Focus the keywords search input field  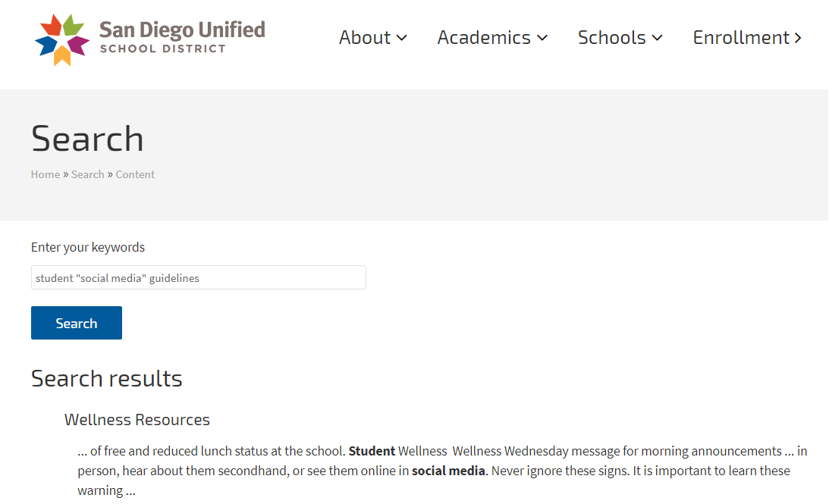(x=198, y=277)
